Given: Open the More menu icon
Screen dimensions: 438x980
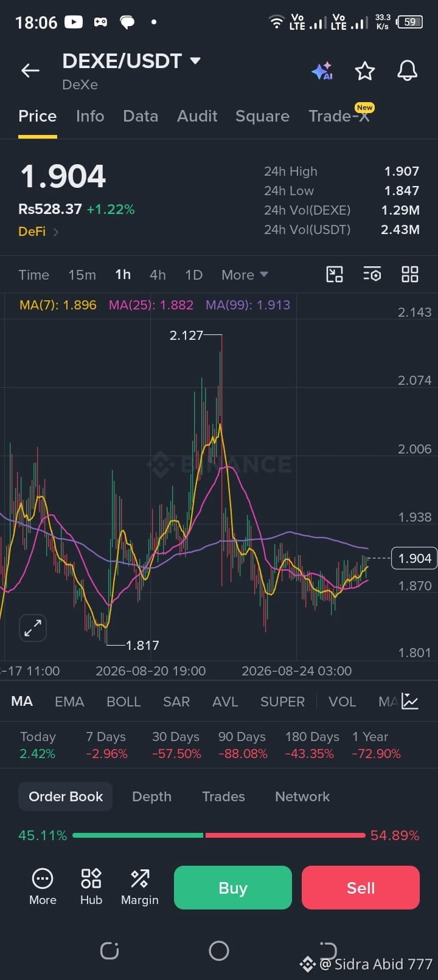Looking at the screenshot, I should (43, 887).
